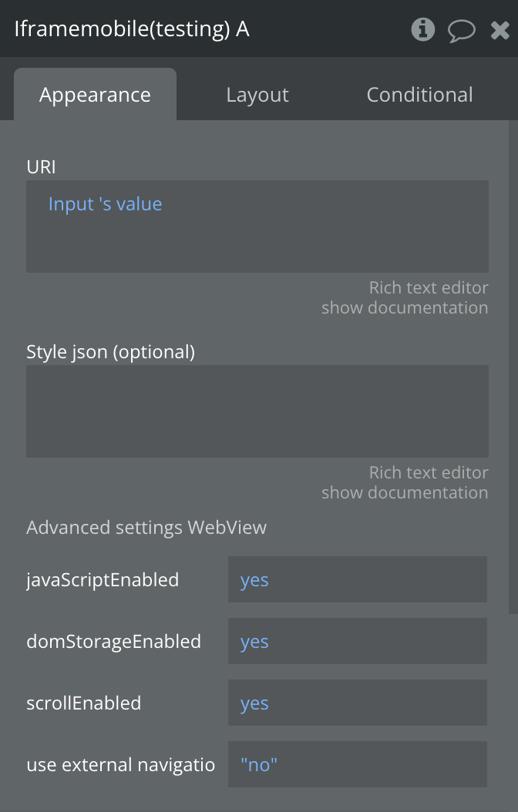This screenshot has height=812, width=518.
Task: Click the Advanced settings WebView heading
Action: 146,528
